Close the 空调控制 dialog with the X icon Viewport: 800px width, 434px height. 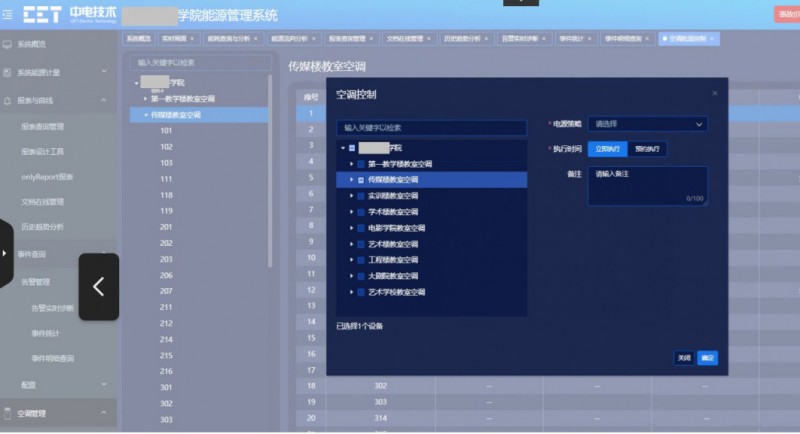point(715,93)
